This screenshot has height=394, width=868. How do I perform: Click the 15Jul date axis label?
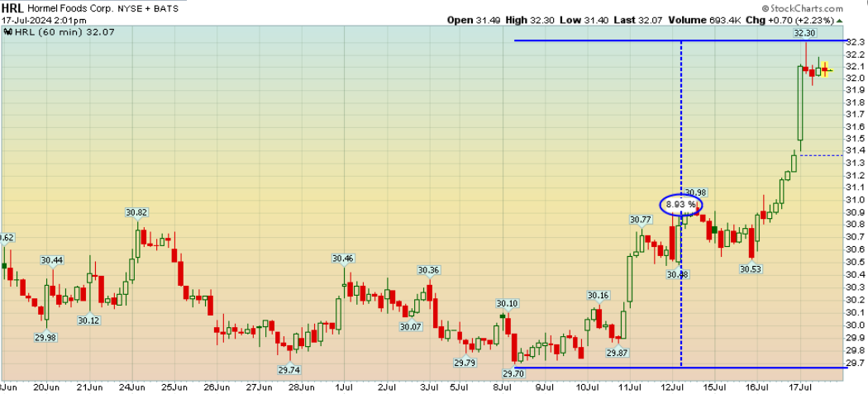pos(714,387)
